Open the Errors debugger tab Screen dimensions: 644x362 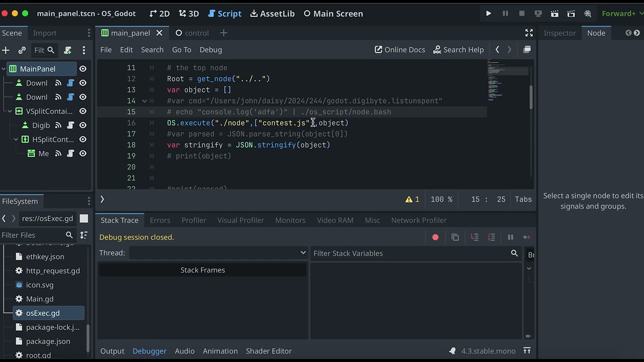pyautogui.click(x=160, y=220)
